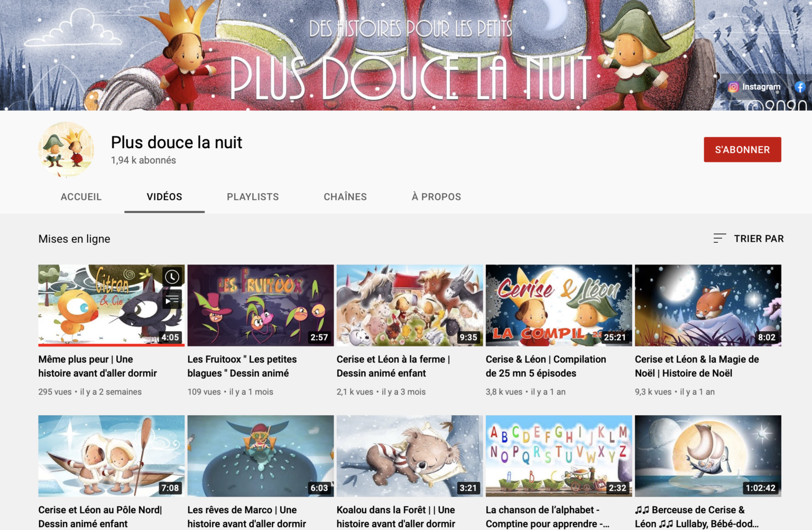This screenshot has width=812, height=530.
Task: Open the Instagram link on the banner
Action: [754, 87]
